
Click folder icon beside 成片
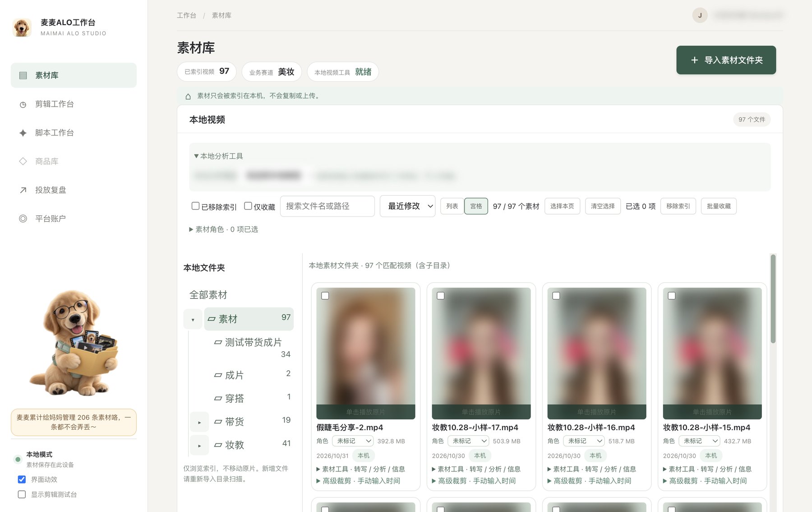(218, 375)
